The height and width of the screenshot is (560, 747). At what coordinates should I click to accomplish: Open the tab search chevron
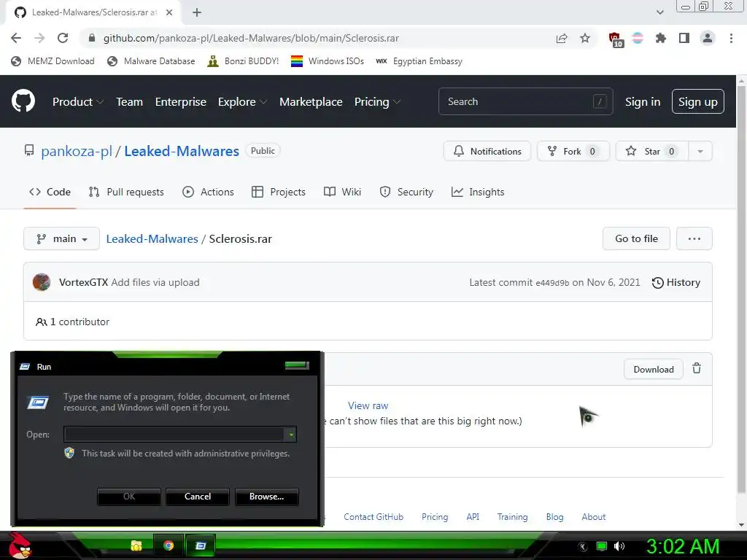coord(659,12)
